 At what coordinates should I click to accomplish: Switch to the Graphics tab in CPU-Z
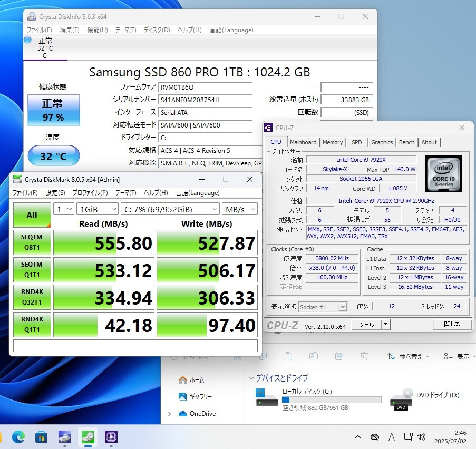click(382, 142)
